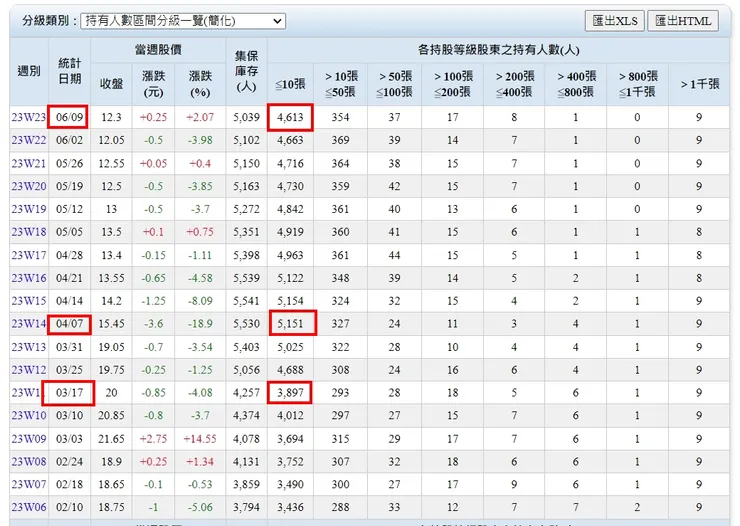Image resolution: width=740 pixels, height=526 pixels.
Task: Open week link 23W08
Action: click(29, 461)
